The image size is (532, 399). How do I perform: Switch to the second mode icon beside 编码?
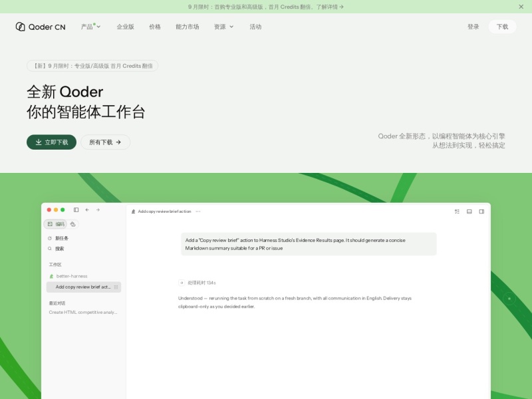coord(73,224)
